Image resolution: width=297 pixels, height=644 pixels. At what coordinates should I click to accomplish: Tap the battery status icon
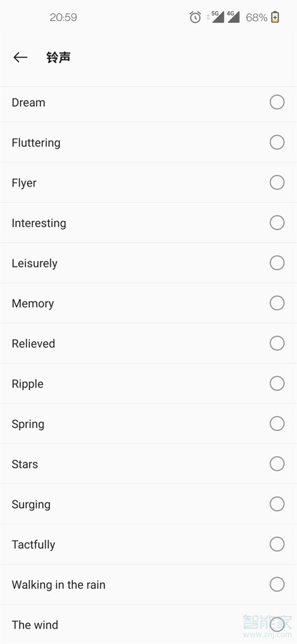[x=275, y=17]
